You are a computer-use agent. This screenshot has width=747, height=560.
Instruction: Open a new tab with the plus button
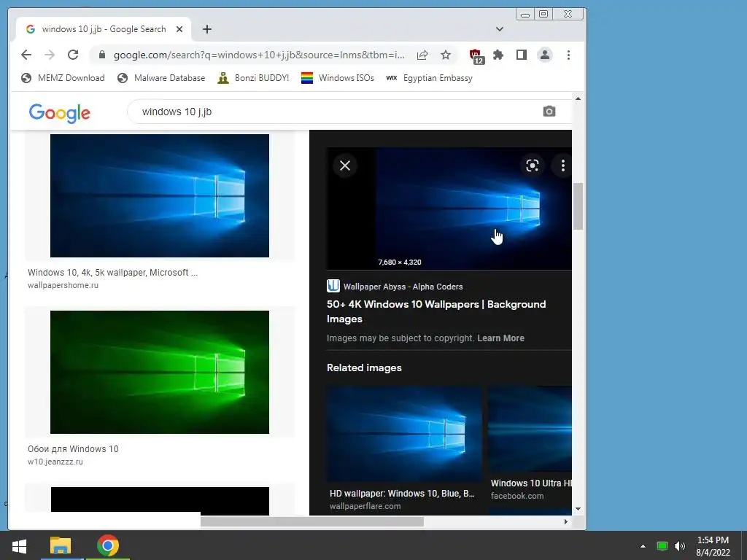click(x=206, y=29)
